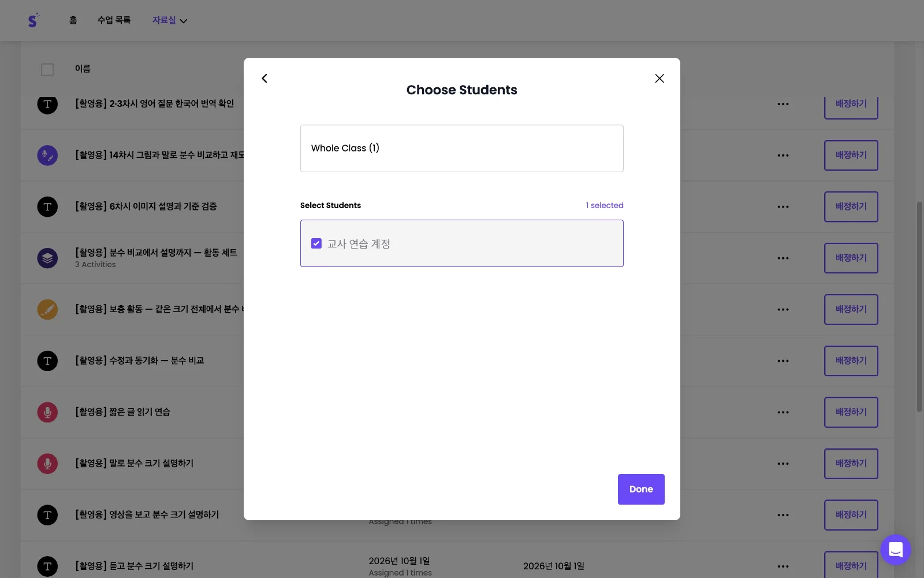The height and width of the screenshot is (578, 924).
Task: Click 배정하기 for 6차시 이미지 설명과 기준 검증
Action: [851, 207]
